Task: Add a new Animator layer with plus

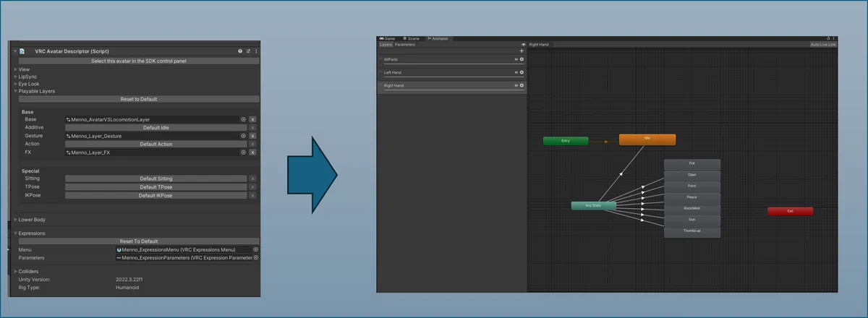Action: coord(522,51)
